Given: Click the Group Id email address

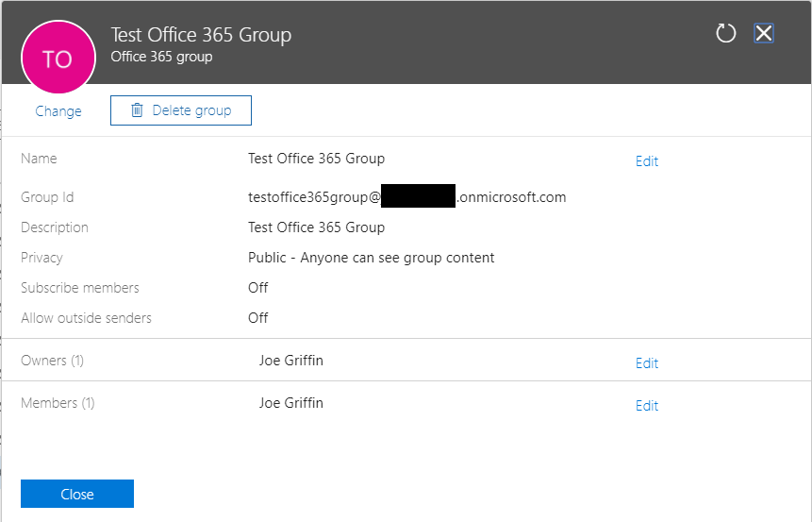Looking at the screenshot, I should [x=406, y=197].
